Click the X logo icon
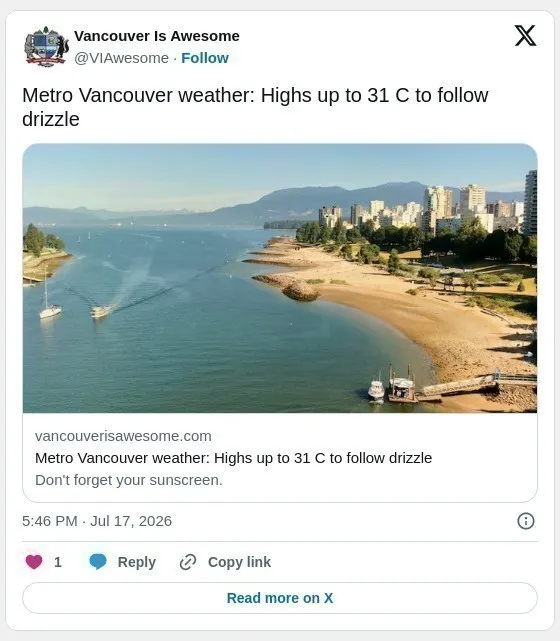The image size is (560, 641). pyautogui.click(x=525, y=36)
